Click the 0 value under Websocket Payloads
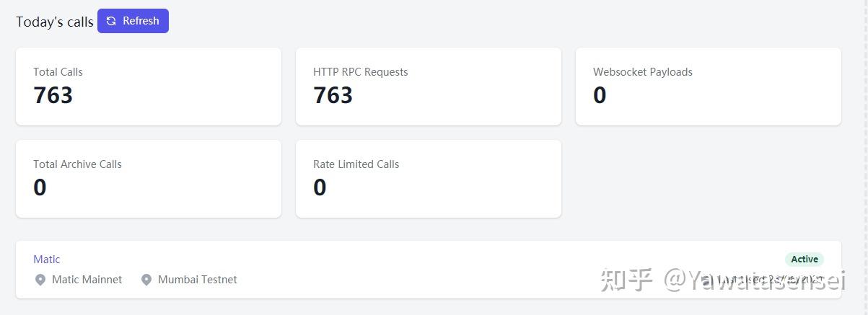 tap(600, 95)
